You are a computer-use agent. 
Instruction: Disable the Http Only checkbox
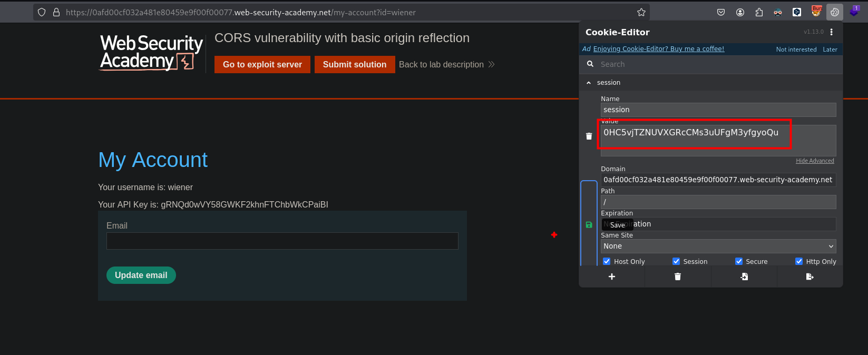click(799, 261)
